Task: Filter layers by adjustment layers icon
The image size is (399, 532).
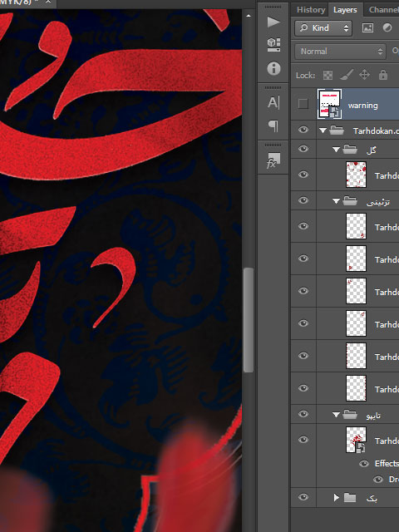Action: coord(387,27)
